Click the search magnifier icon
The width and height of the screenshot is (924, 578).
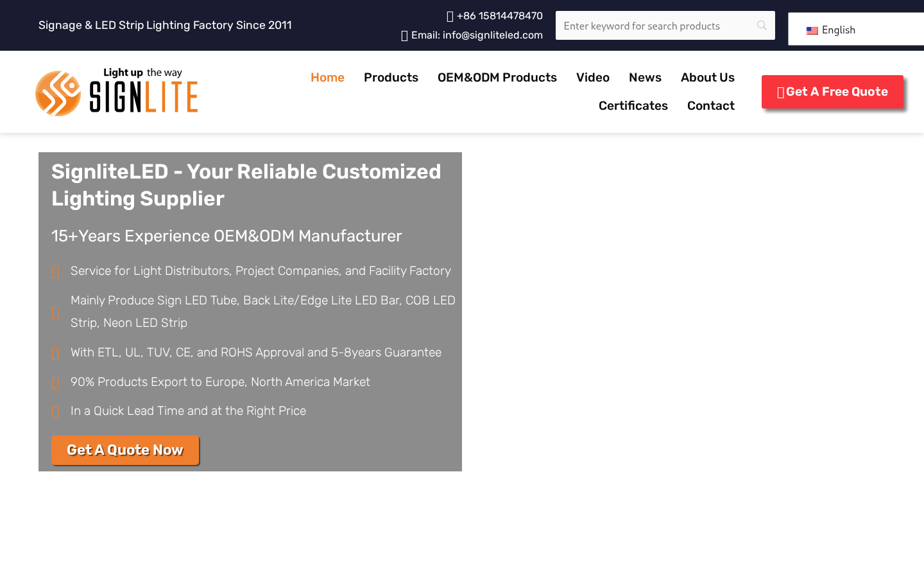(x=762, y=26)
